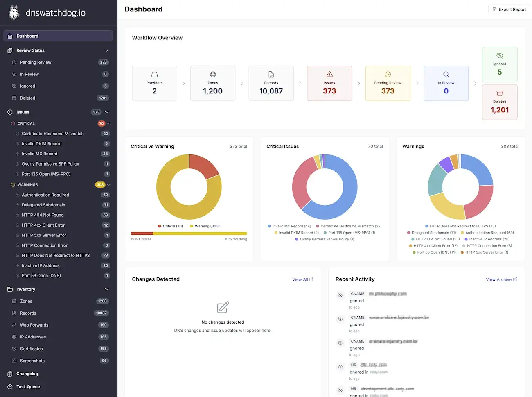Click the dnswatchdog.io dog logo
The width and height of the screenshot is (532, 397).
(14, 13)
